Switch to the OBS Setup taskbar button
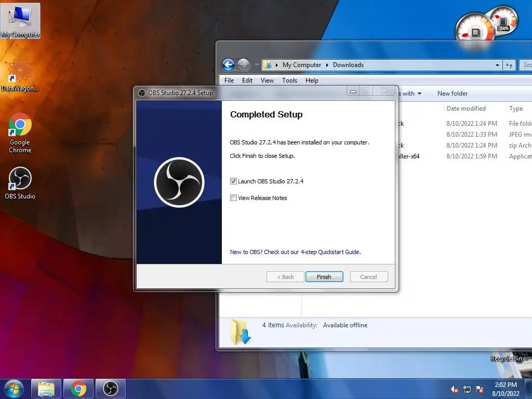Screen dimensions: 532x399 pyautogui.click(x=111, y=389)
